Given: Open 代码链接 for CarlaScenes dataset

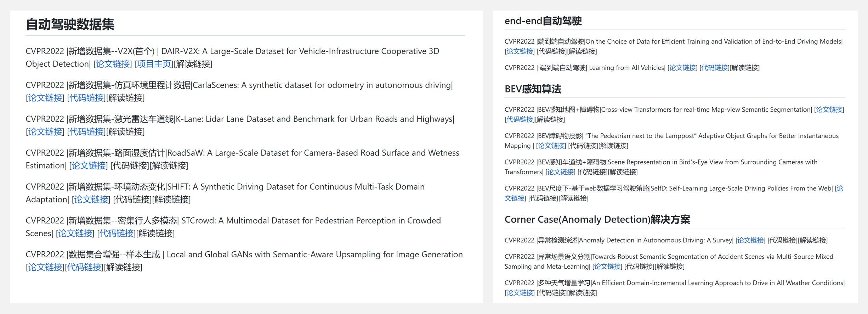Looking at the screenshot, I should [86, 98].
